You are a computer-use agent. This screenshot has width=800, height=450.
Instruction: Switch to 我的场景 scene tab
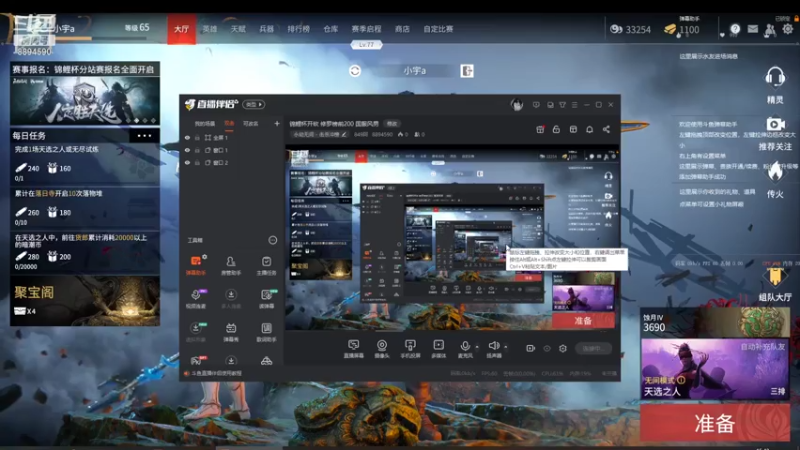pyautogui.click(x=205, y=123)
